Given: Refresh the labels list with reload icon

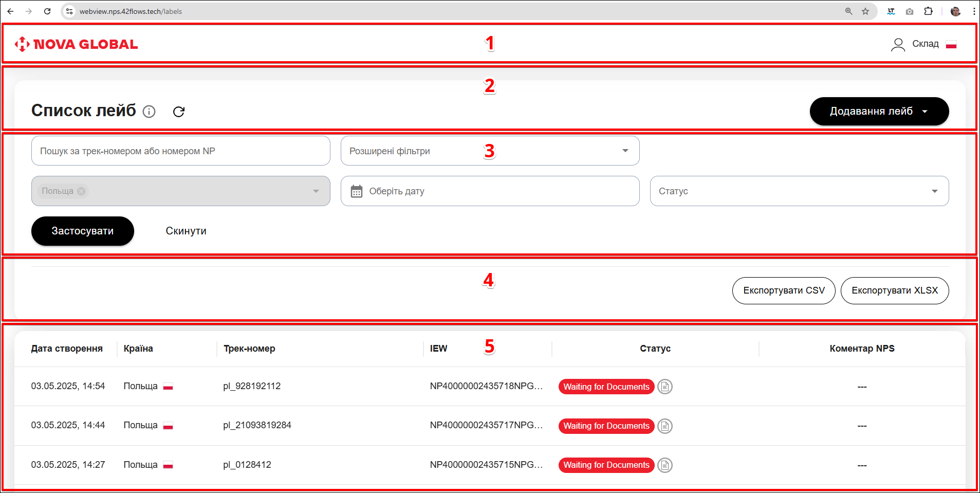Looking at the screenshot, I should coord(179,112).
